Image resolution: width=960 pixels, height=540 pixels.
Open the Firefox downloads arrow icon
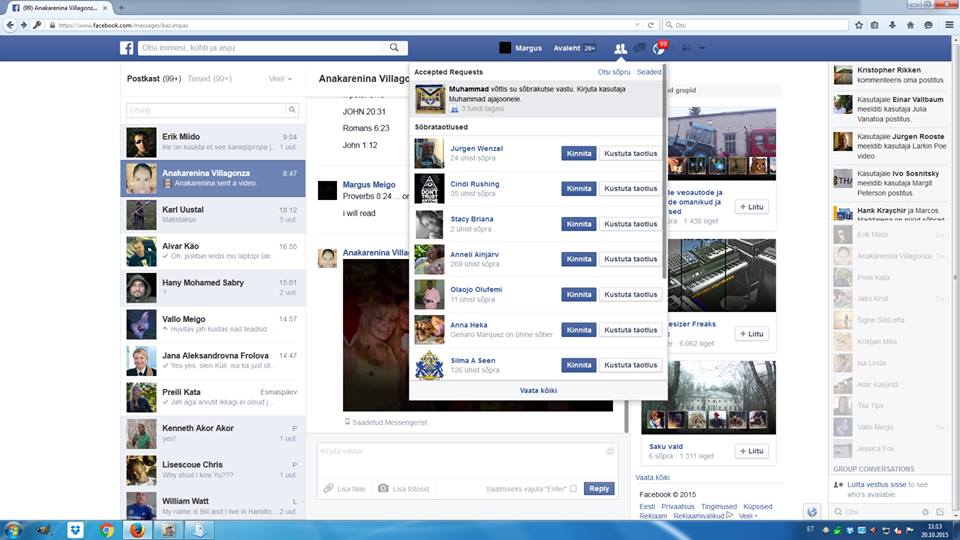[x=893, y=25]
